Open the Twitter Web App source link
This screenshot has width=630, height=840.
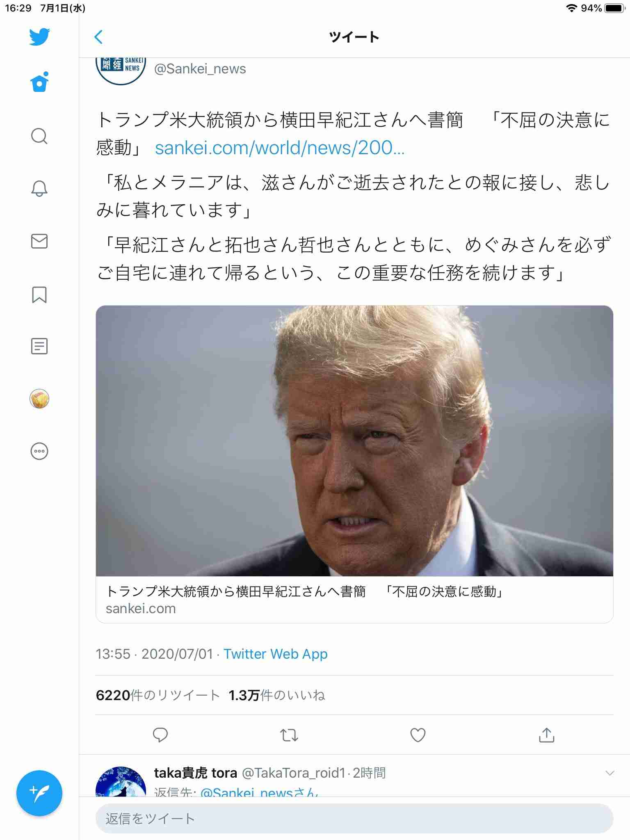tap(276, 654)
